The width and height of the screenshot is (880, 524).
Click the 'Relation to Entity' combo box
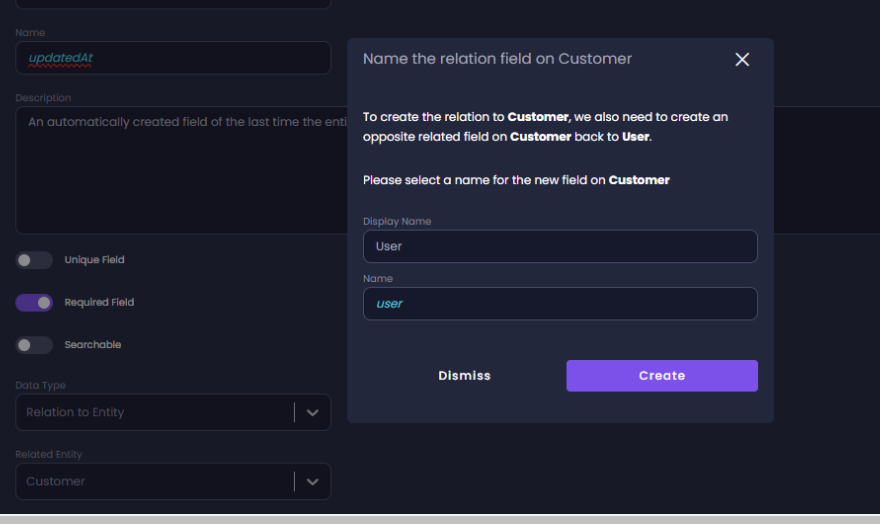[x=155, y=412]
